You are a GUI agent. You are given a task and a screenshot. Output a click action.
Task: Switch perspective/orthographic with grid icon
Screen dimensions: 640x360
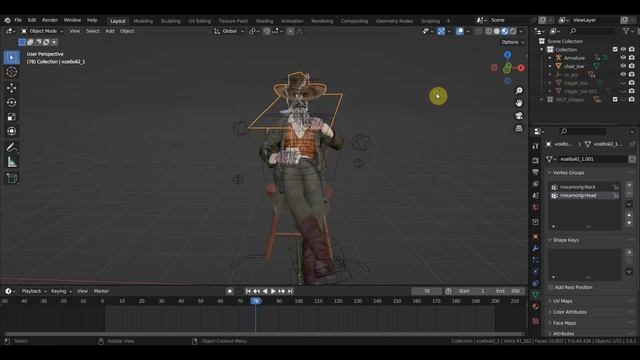coord(519,128)
